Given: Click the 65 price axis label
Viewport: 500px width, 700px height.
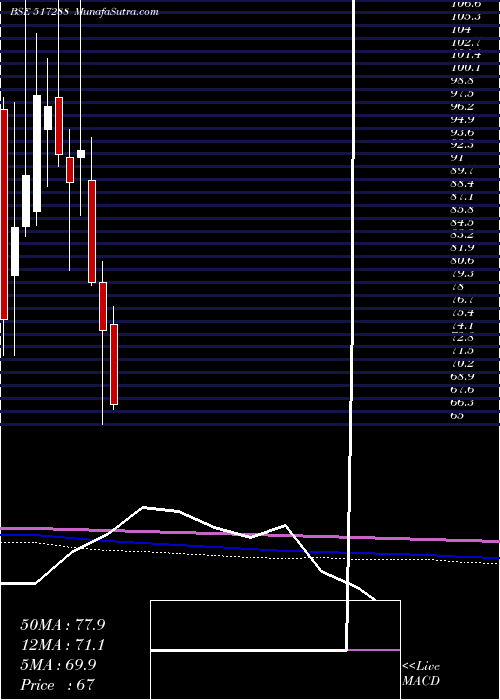Looking at the screenshot, I should point(458,415).
